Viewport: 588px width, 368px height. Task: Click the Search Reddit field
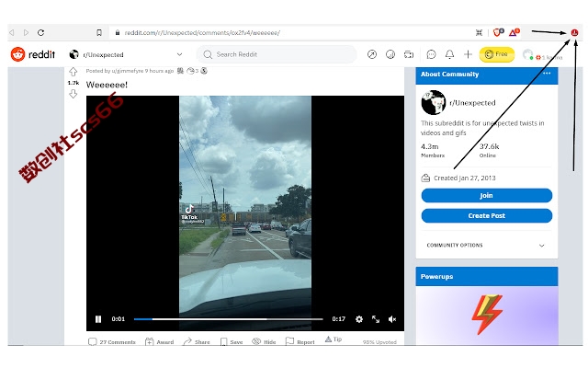click(x=277, y=54)
